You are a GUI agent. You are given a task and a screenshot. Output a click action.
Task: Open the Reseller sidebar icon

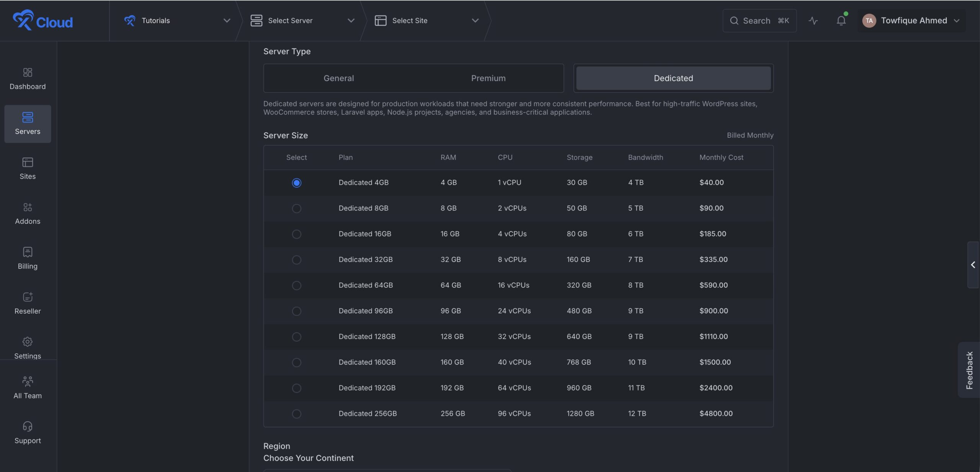28,297
